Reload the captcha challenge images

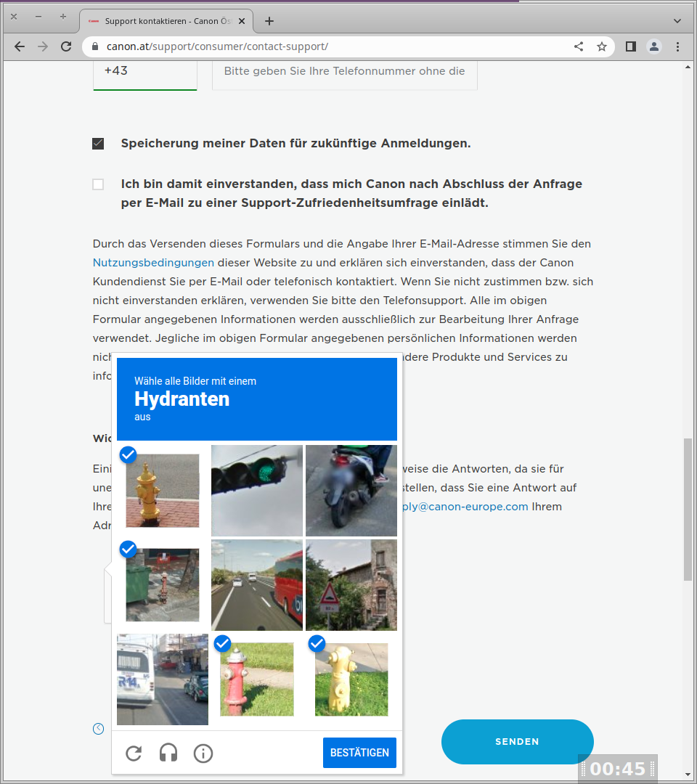click(134, 754)
